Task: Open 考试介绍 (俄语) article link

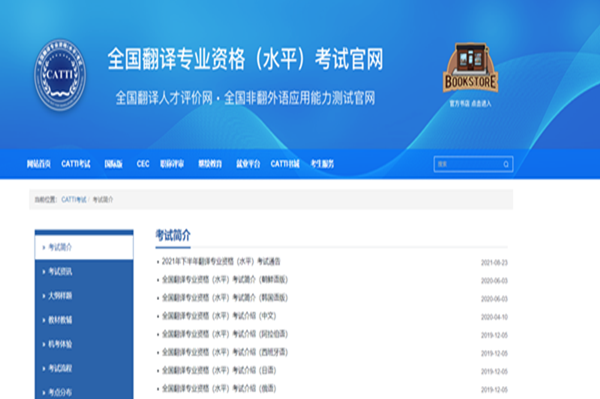Action: click(219, 389)
